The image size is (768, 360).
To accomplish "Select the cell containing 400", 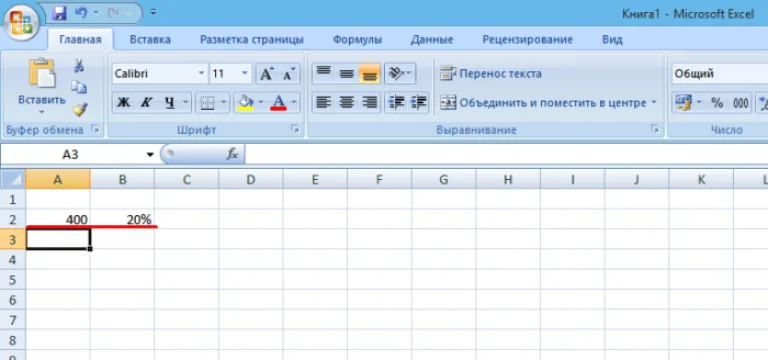I will click(58, 219).
